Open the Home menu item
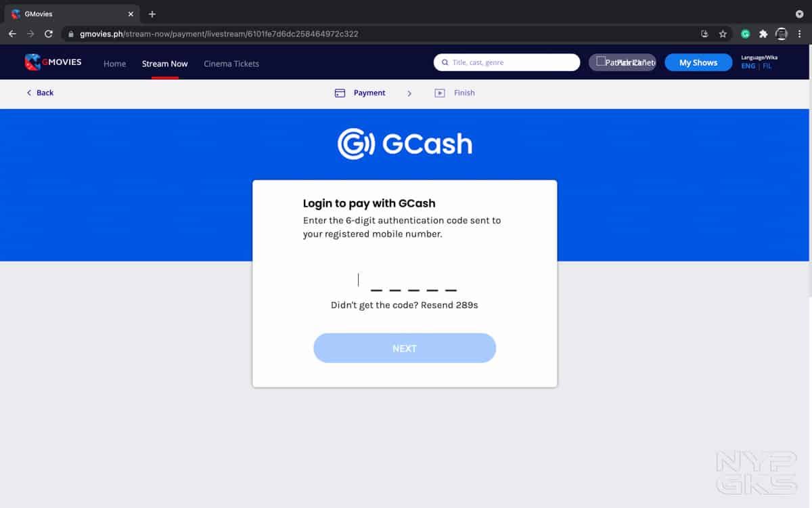 point(114,64)
